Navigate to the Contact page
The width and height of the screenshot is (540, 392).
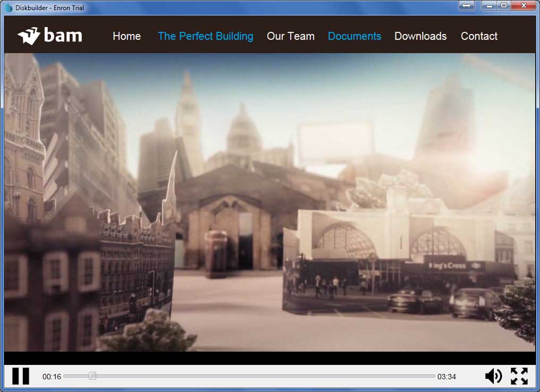(x=479, y=36)
